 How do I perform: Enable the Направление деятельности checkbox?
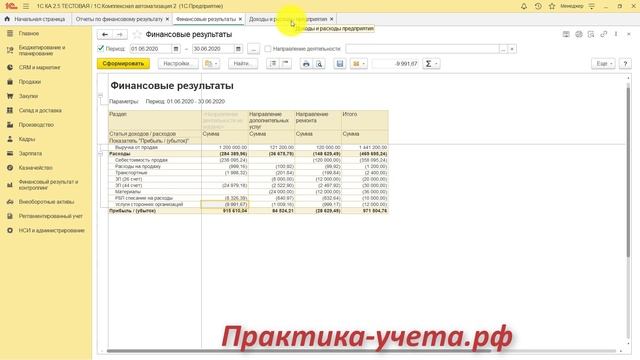pos(268,49)
